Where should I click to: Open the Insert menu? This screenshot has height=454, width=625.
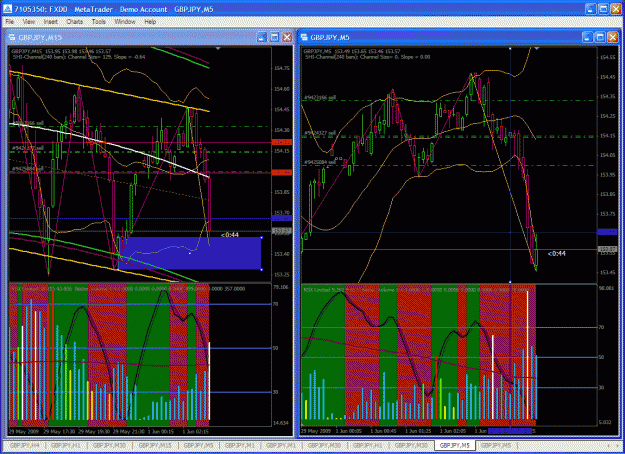[x=51, y=22]
